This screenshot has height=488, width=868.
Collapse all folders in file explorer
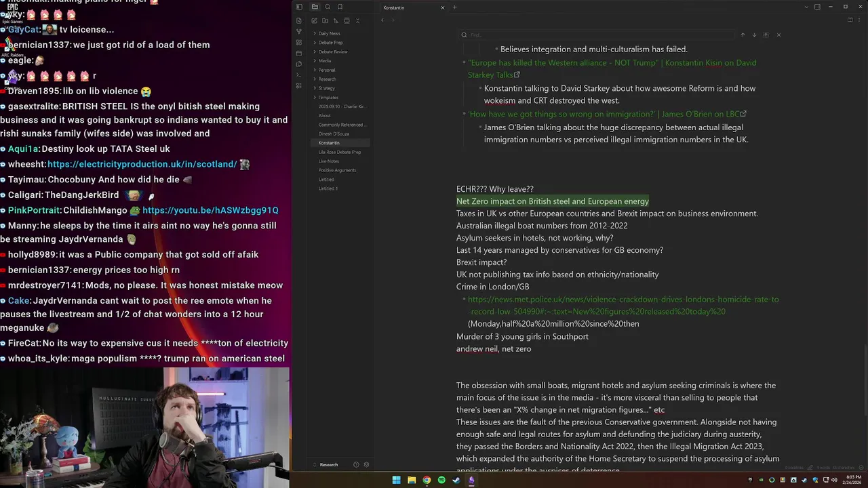(x=358, y=21)
